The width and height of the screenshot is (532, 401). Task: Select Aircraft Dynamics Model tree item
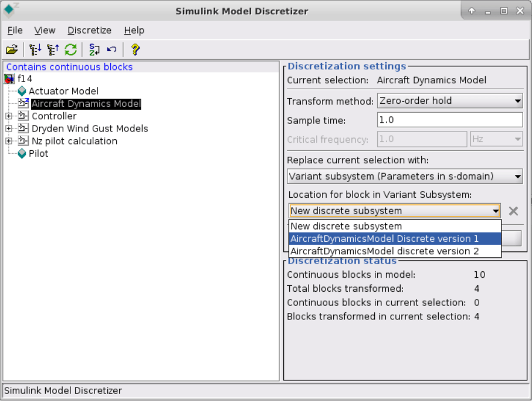[x=86, y=103]
